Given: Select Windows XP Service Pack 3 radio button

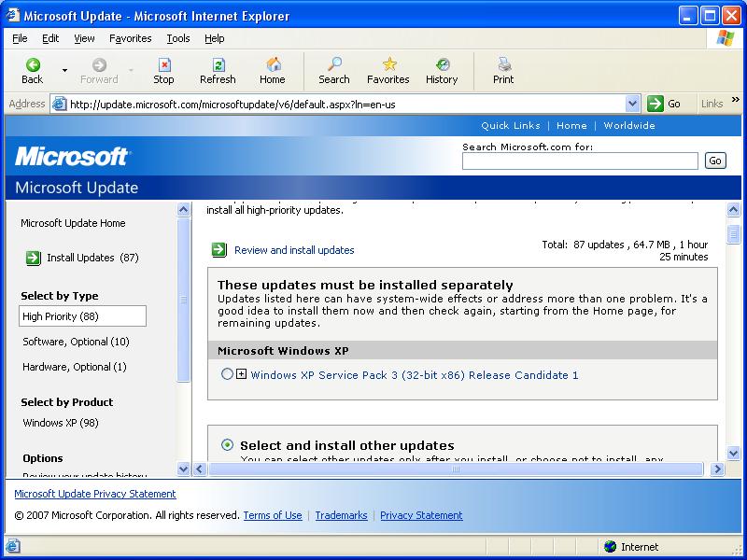Looking at the screenshot, I should [228, 374].
